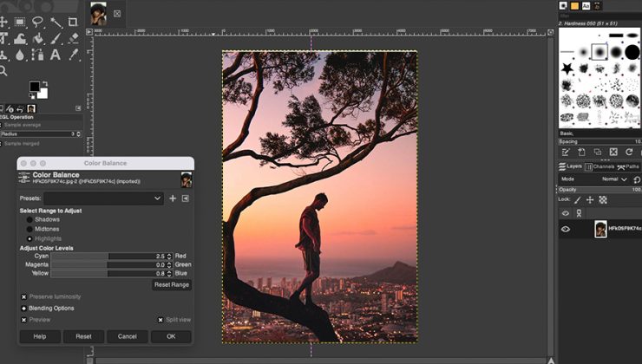
Task: Click the black foreground color swatch
Action: pyautogui.click(x=35, y=87)
